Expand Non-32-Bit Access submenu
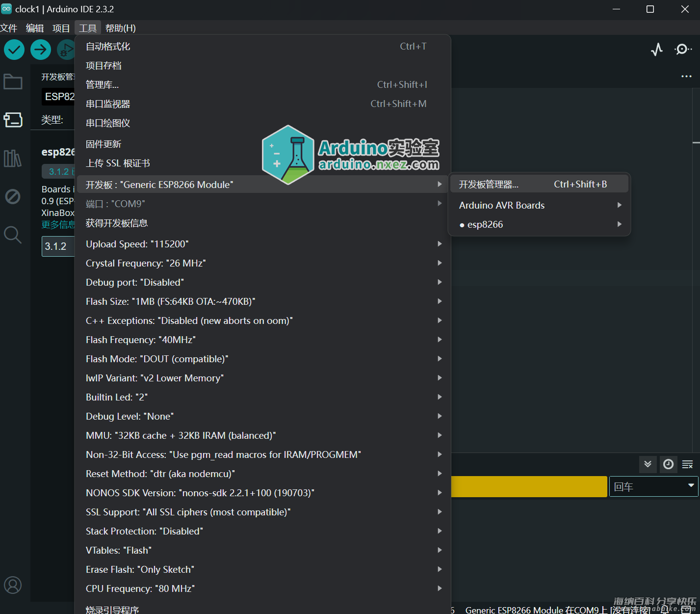 (x=262, y=454)
